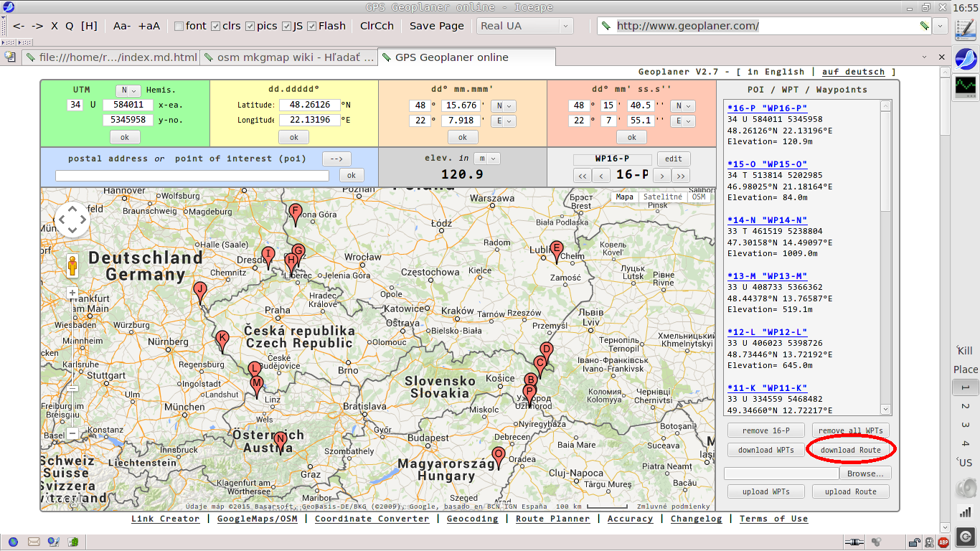980x551 pixels.
Task: Open the UTM hemisphere 'N' dropdown
Action: pos(128,90)
